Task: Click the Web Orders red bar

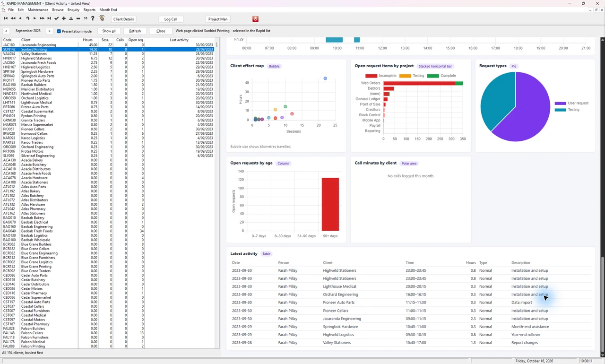Action: [x=419, y=83]
